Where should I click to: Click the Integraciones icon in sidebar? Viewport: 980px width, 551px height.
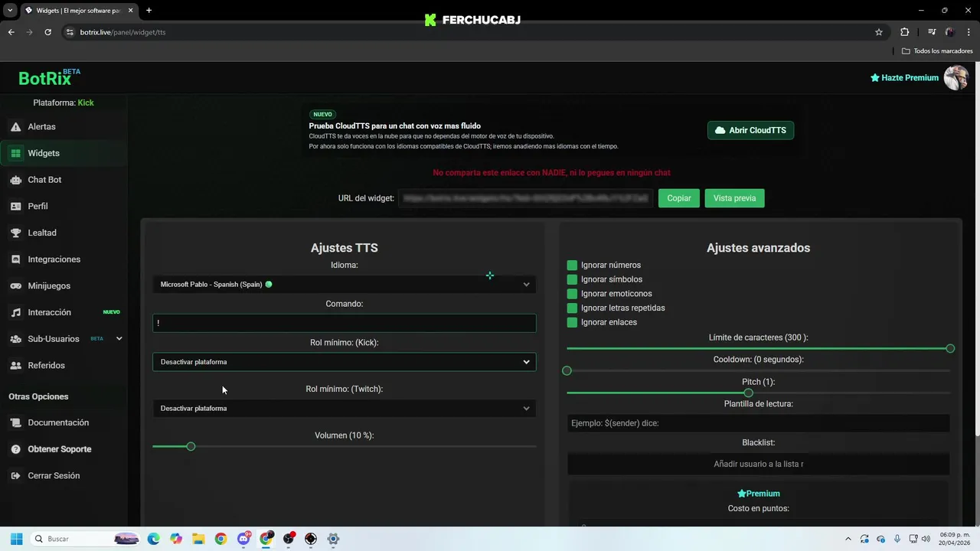click(x=15, y=259)
